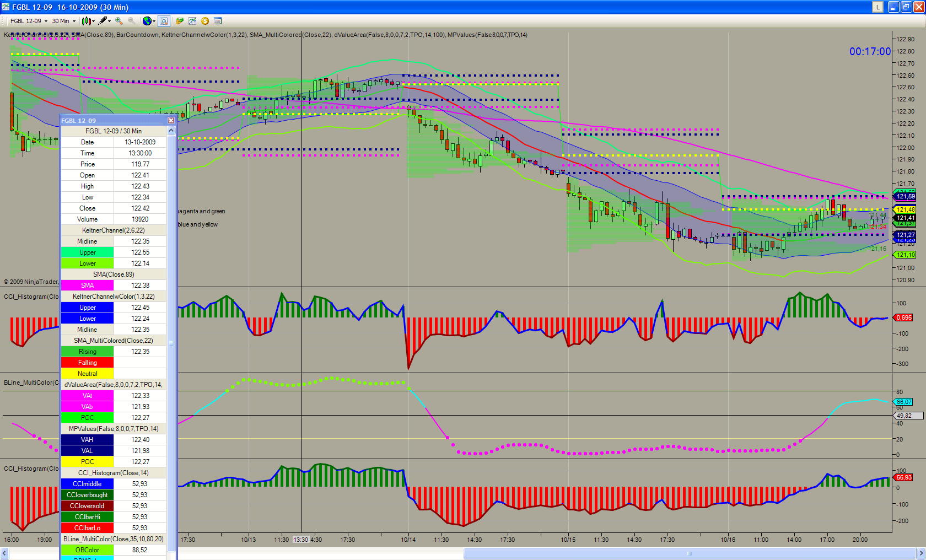Click the lime OBColor cell
This screenshot has width=926, height=560.
pos(87,550)
